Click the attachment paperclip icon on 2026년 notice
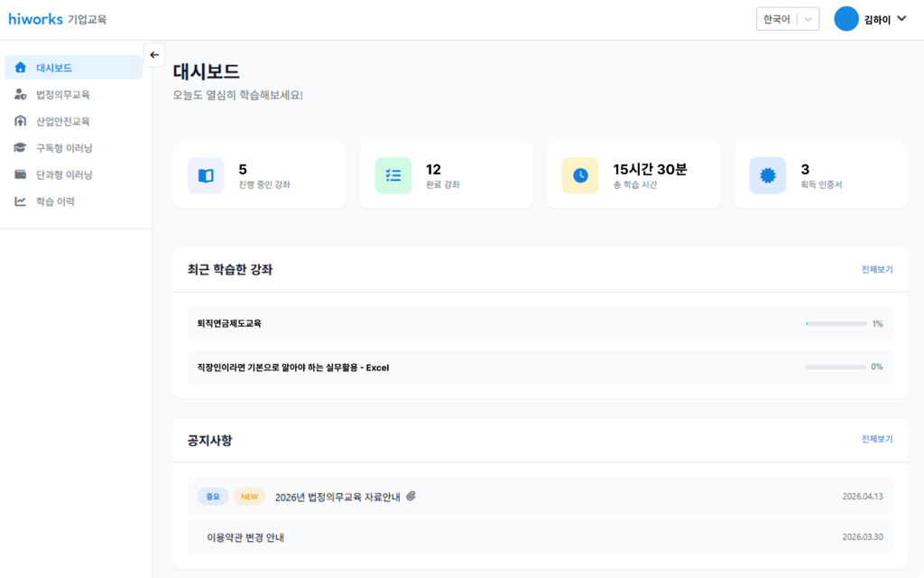Image resolution: width=924 pixels, height=578 pixels. coord(411,496)
